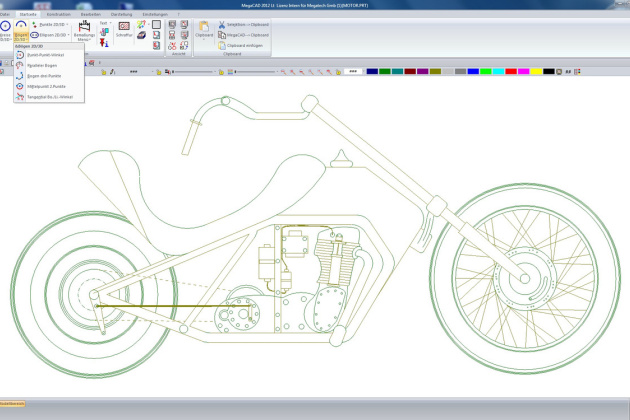Screen dimensions: 630x420
Task: Click the Bögen 2D/3D arc button
Action: (x=21, y=31)
